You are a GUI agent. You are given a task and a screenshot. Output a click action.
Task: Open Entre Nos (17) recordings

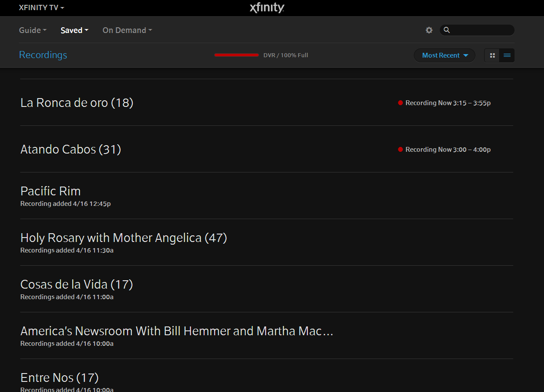[x=59, y=378]
